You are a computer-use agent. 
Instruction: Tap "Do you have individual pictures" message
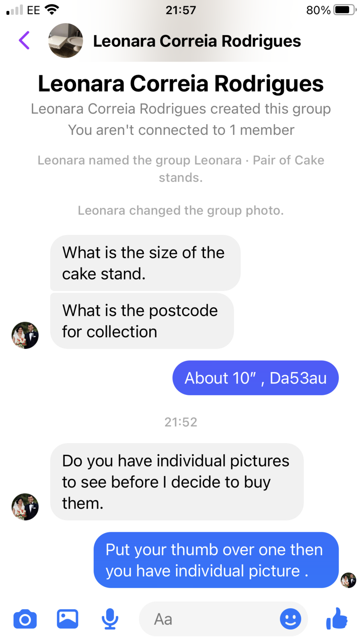pyautogui.click(x=177, y=482)
